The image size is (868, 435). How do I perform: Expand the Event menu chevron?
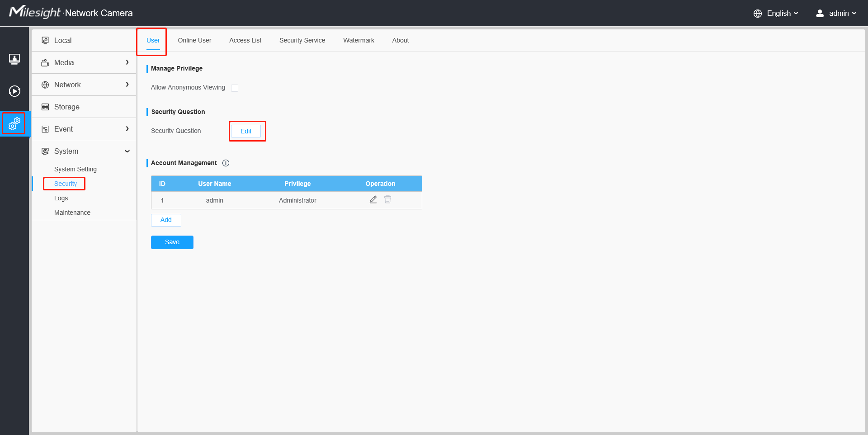point(127,129)
